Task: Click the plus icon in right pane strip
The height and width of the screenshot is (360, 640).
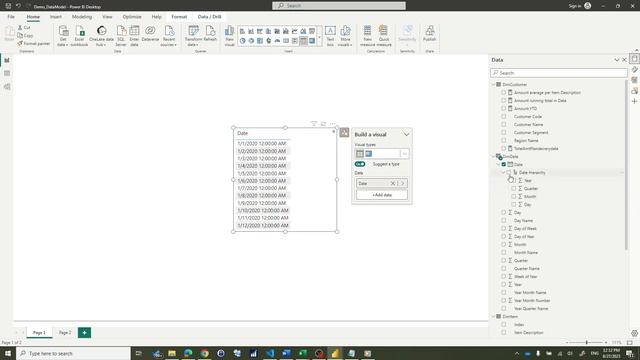Action: click(x=634, y=101)
